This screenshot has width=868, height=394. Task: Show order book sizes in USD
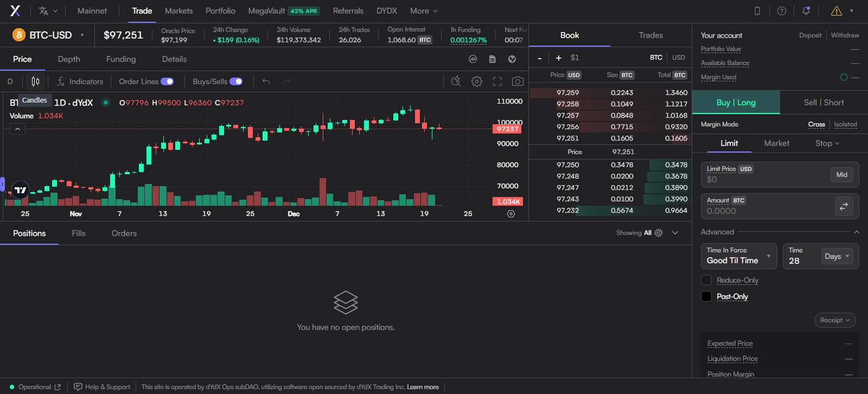[679, 58]
